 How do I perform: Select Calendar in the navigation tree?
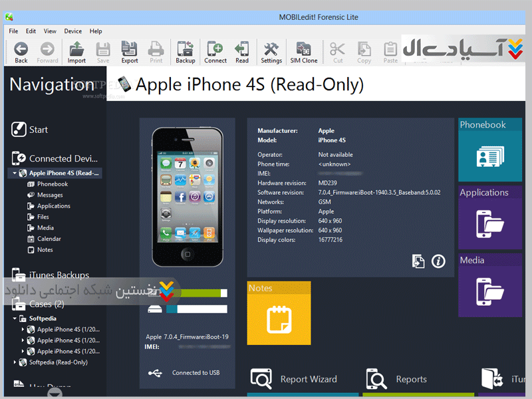tap(49, 239)
